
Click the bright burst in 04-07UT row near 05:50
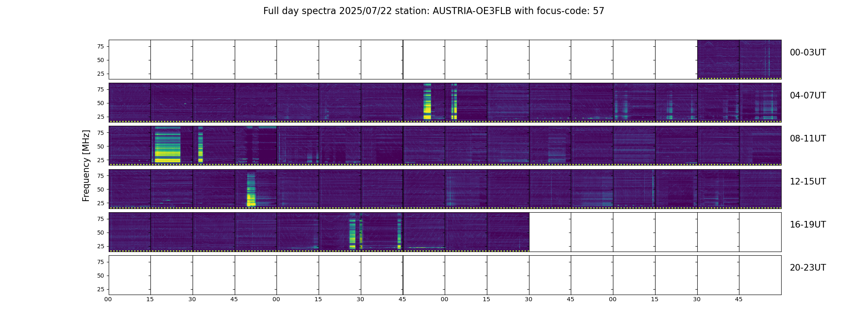427,101
